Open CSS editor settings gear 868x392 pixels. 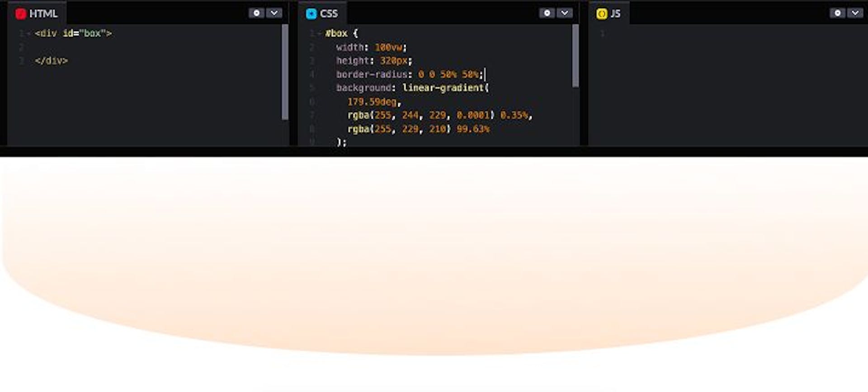(x=547, y=13)
